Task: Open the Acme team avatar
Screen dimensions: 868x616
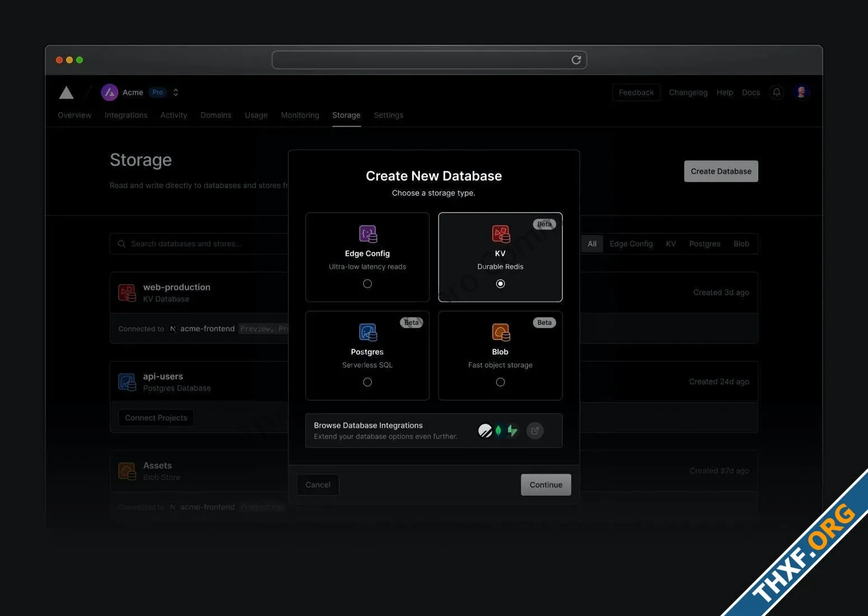Action: 109,92
